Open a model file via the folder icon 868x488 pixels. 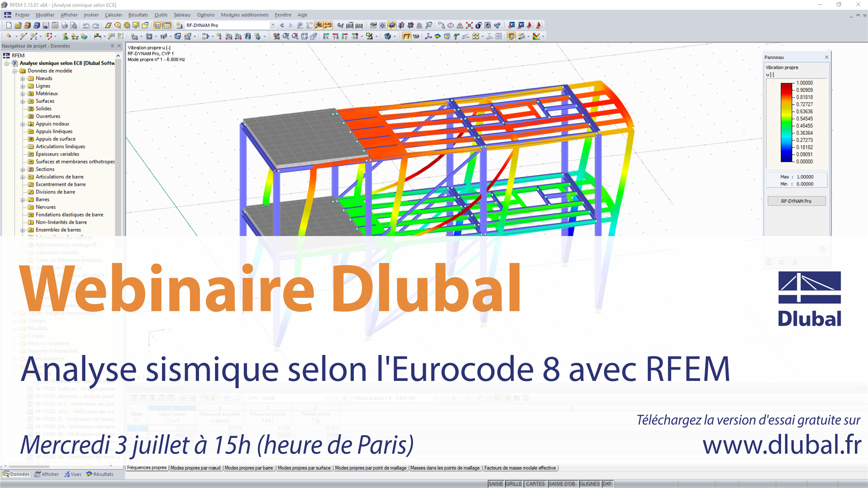[18, 25]
